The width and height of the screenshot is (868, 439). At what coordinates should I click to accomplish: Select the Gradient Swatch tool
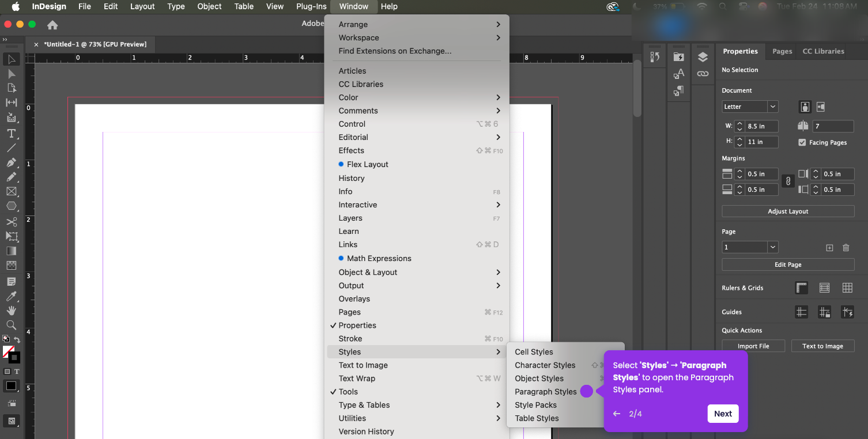pos(12,251)
